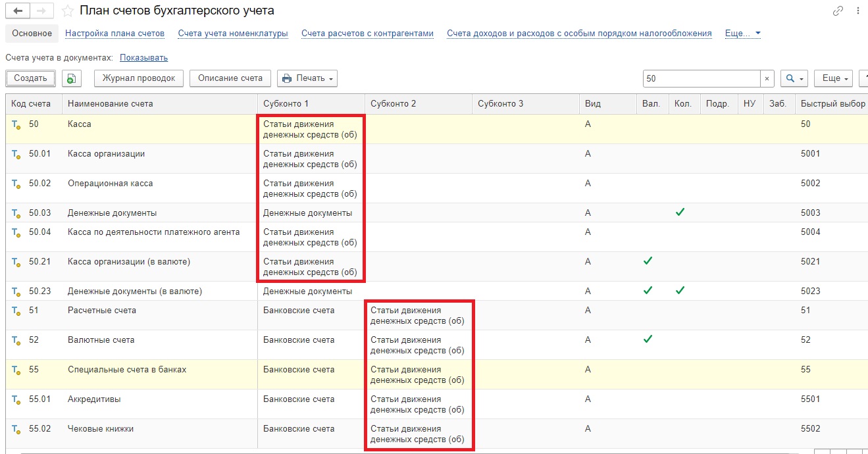Sort by the Код счета column header
The height and width of the screenshot is (454, 868).
tap(34, 104)
